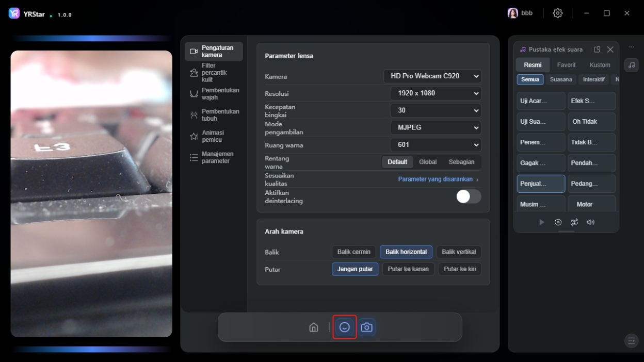This screenshot has height=362, width=644.
Task: Select Sebagian color range option
Action: 461,162
